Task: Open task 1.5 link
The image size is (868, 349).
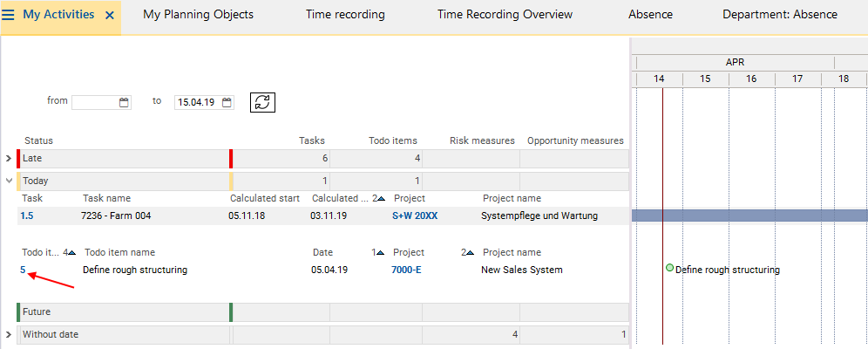Action: coord(26,216)
